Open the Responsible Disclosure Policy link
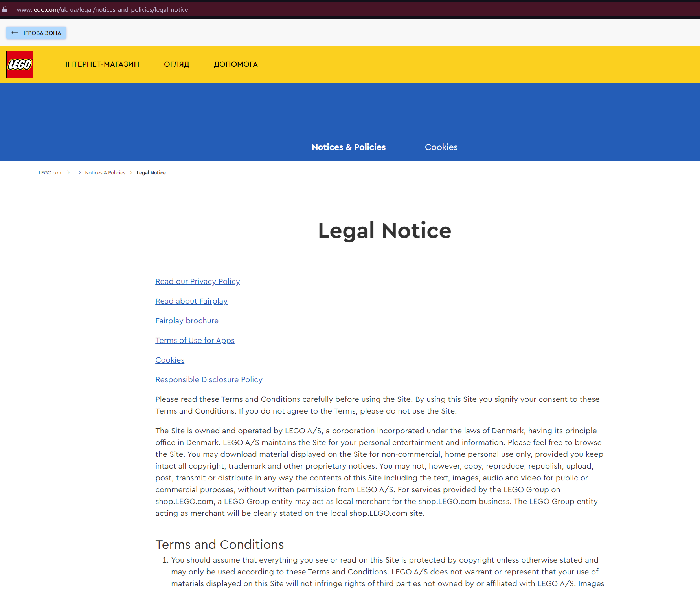Image resolution: width=700 pixels, height=590 pixels. [209, 380]
